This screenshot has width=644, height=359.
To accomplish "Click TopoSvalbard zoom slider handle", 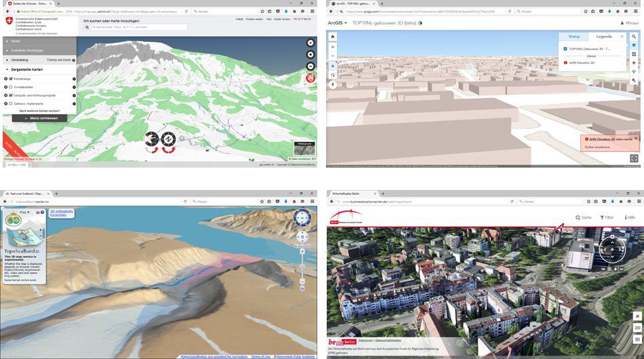I will pos(302,267).
